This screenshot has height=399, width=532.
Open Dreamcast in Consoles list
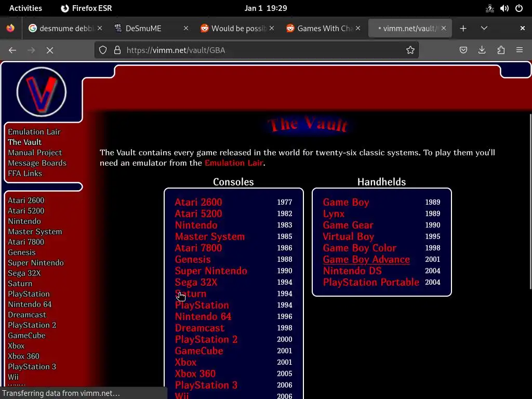point(199,328)
